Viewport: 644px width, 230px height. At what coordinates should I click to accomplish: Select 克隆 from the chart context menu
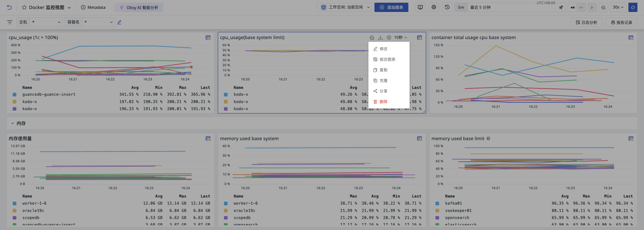pos(383,81)
